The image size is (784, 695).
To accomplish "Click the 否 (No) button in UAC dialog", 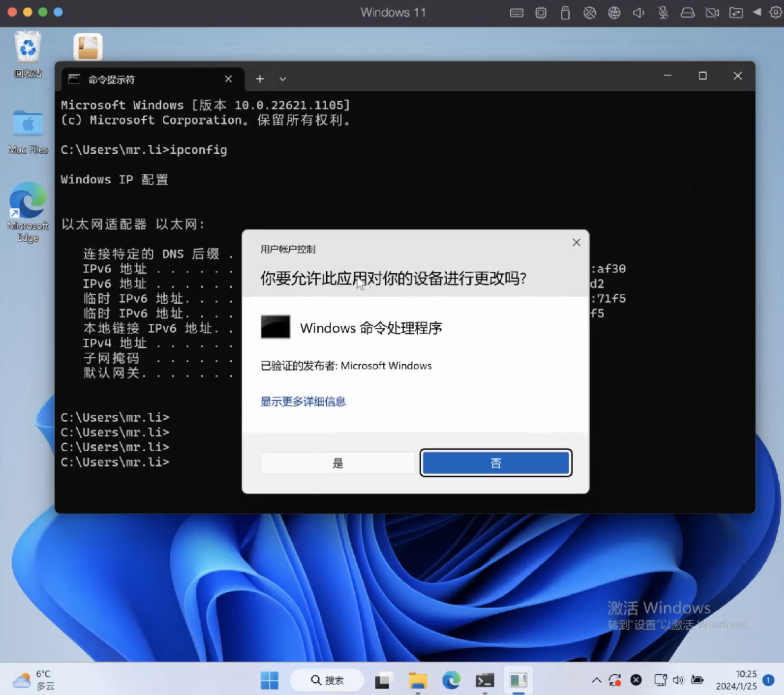I will pos(495,463).
